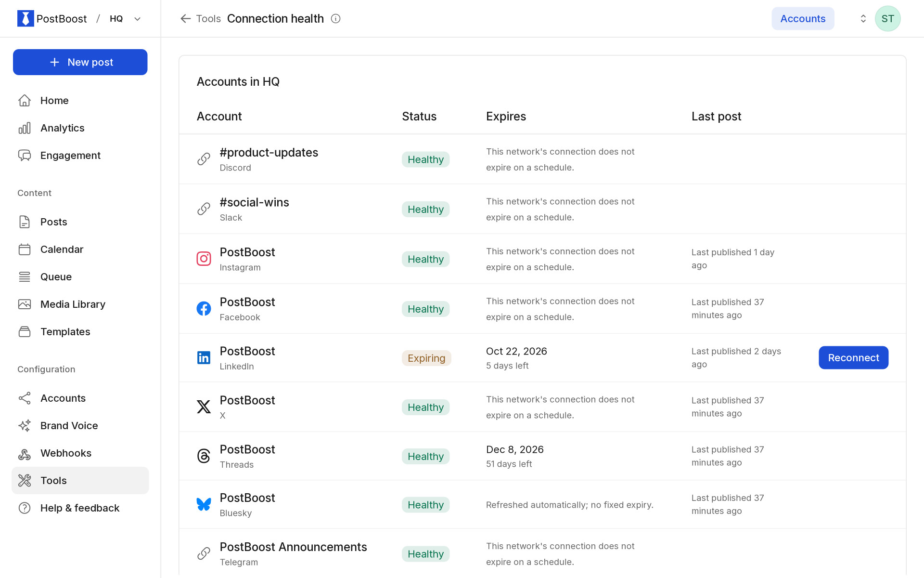Image resolution: width=924 pixels, height=578 pixels.
Task: Open Home in the sidebar
Action: (x=80, y=100)
